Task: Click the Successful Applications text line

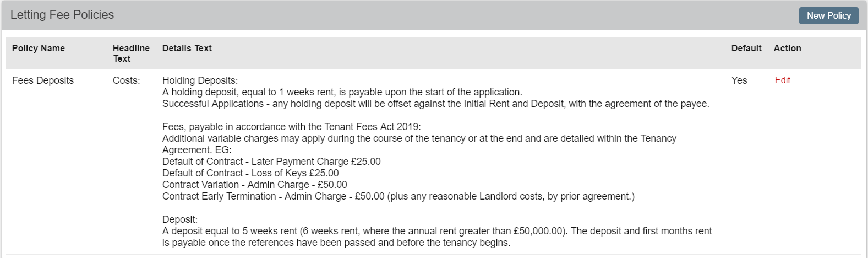Action: click(436, 104)
